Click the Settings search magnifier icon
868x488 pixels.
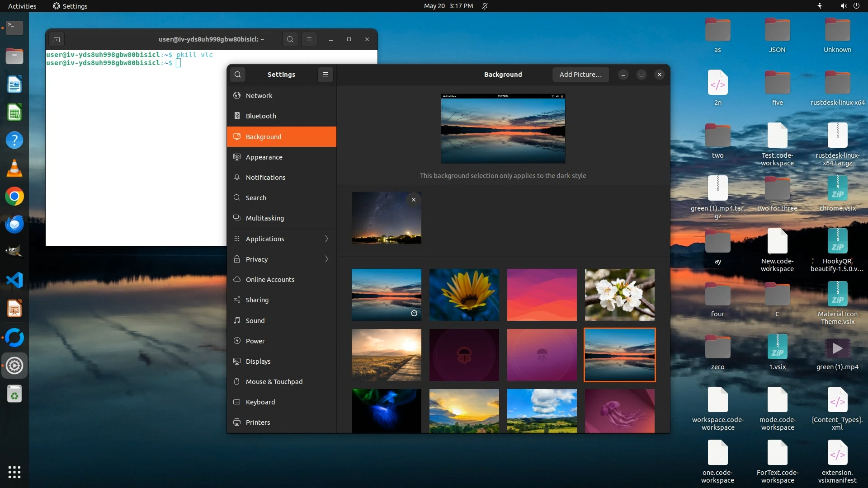(238, 75)
